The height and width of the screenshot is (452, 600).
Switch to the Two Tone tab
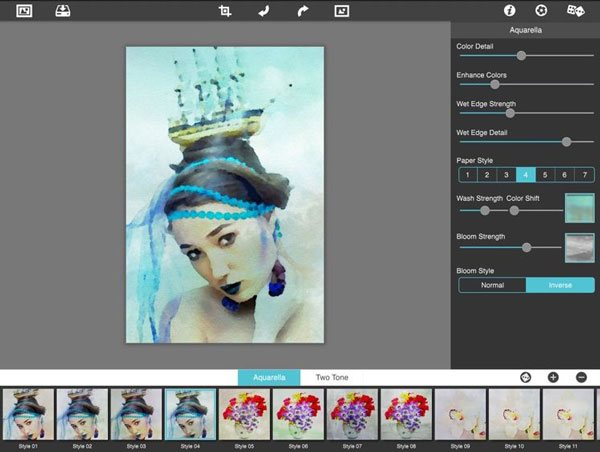click(x=332, y=377)
